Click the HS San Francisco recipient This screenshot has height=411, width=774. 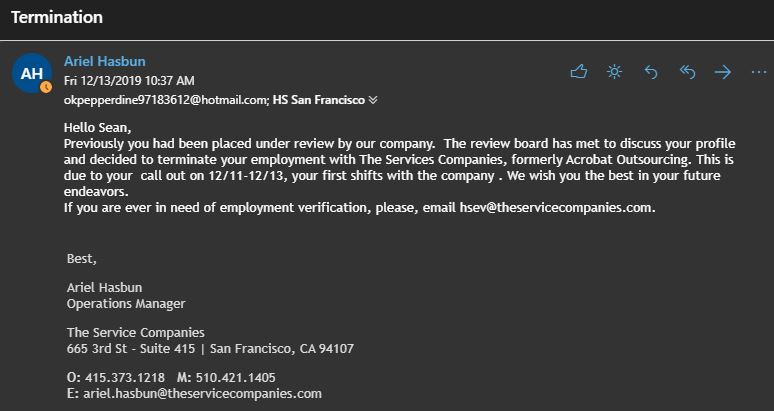click(x=319, y=100)
